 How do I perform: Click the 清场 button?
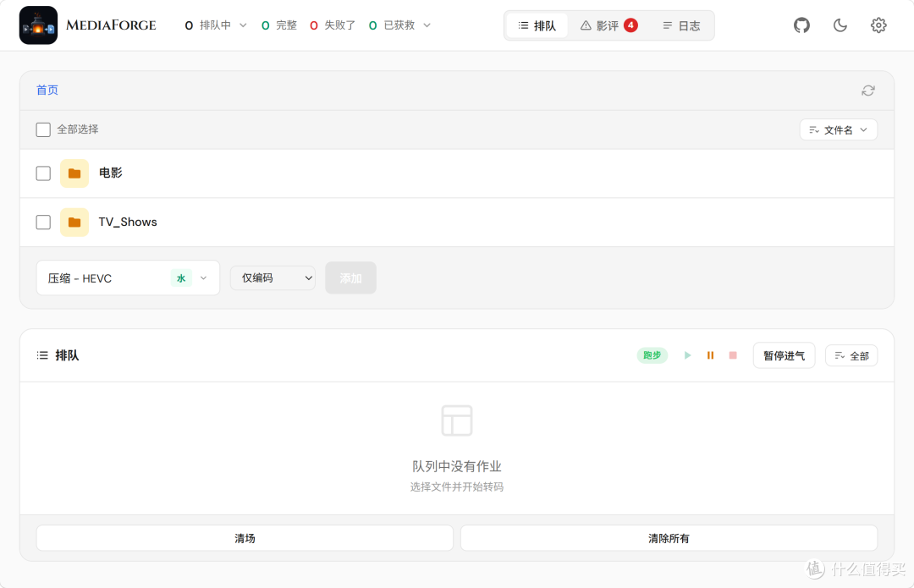coord(245,538)
